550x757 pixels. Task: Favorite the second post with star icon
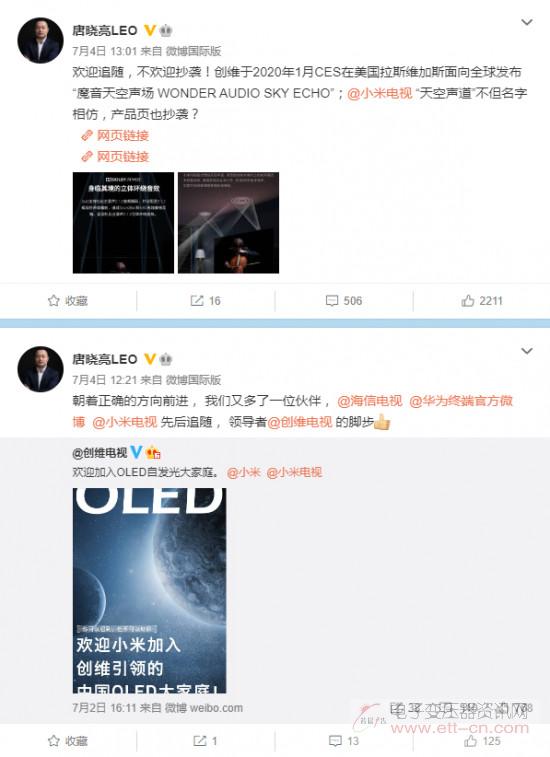[x=54, y=741]
